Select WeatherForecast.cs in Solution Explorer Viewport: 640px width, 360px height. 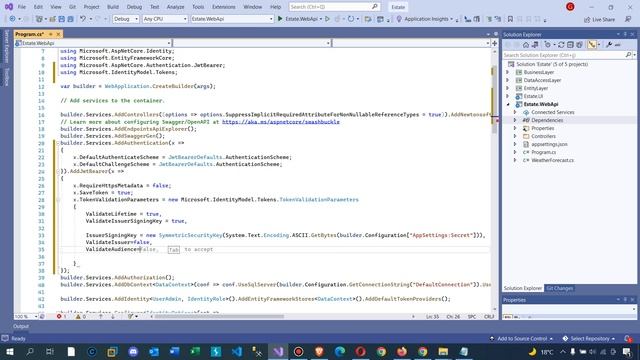[552, 160]
